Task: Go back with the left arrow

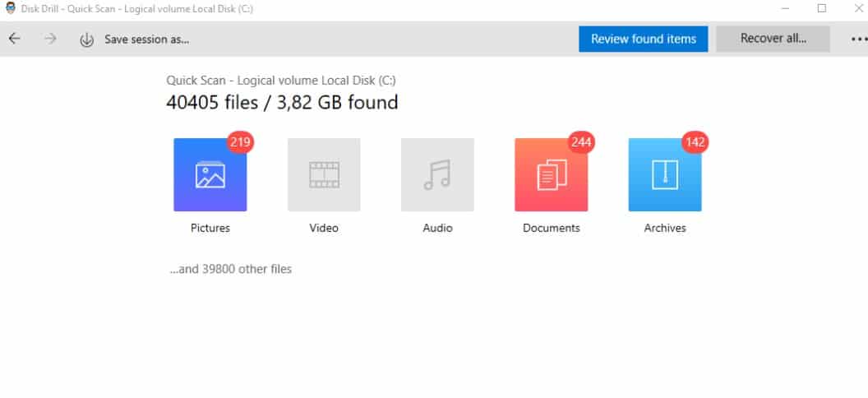Action: coord(15,39)
